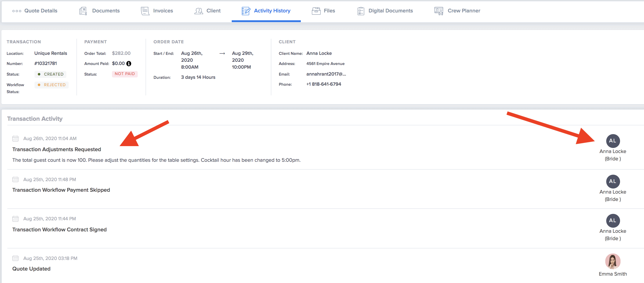Click client email annahrant2017@...

click(x=326, y=74)
